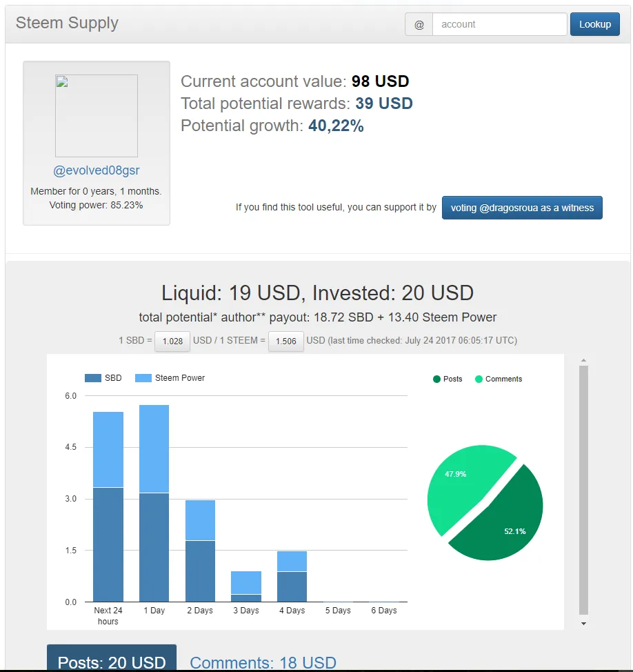Click the '40,22%' potential growth value
The height and width of the screenshot is (672, 633).
pos(336,126)
